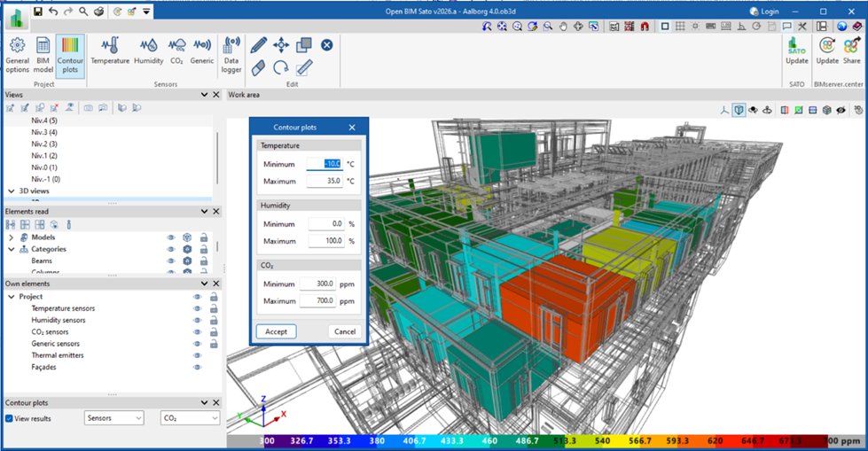The height and width of the screenshot is (451, 868).
Task: Collapse the 3D views node
Action: tap(11, 191)
